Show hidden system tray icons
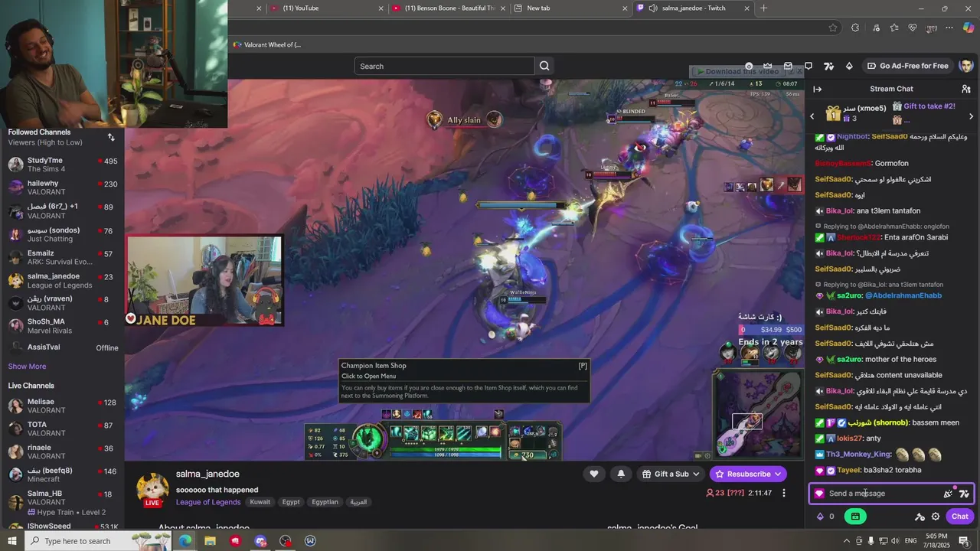 pos(846,541)
